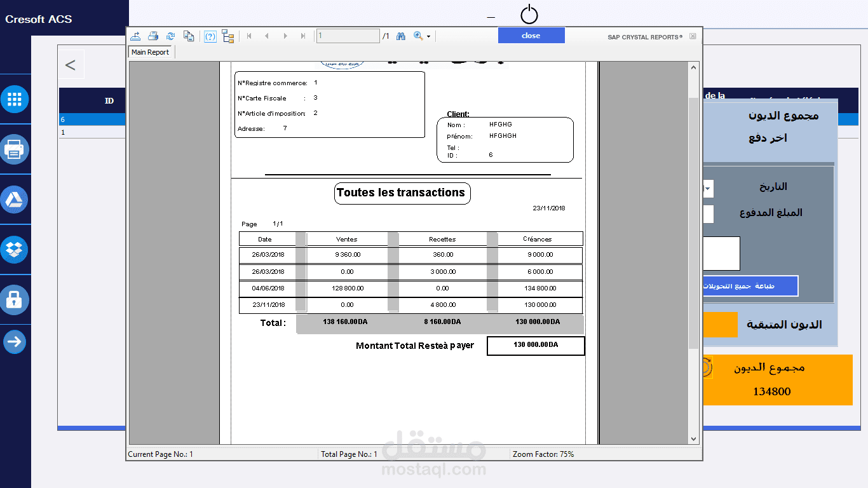Expand the zoom level dropdown arrow
The width and height of the screenshot is (868, 488).
(429, 37)
